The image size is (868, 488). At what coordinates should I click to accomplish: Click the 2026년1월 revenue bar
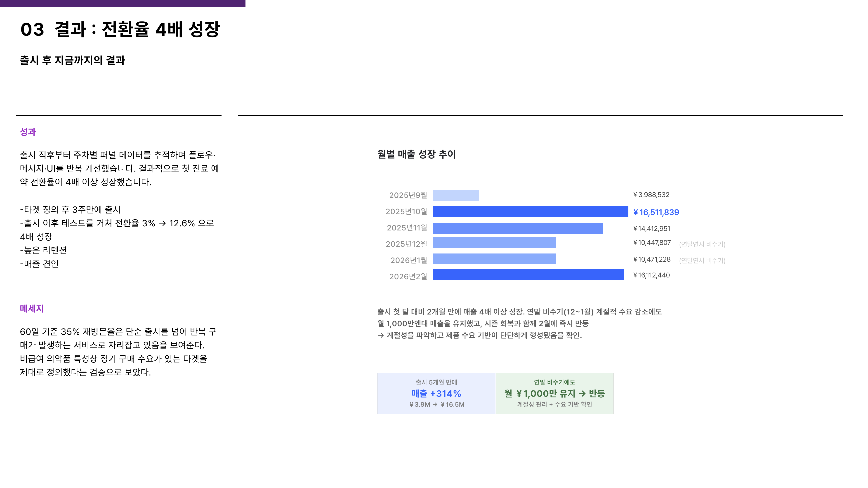[x=494, y=259]
